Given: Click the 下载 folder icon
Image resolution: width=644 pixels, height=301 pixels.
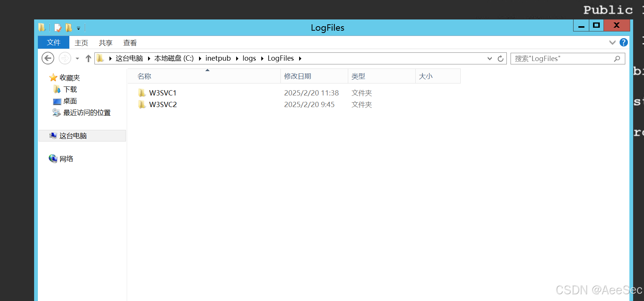Looking at the screenshot, I should pyautogui.click(x=57, y=89).
